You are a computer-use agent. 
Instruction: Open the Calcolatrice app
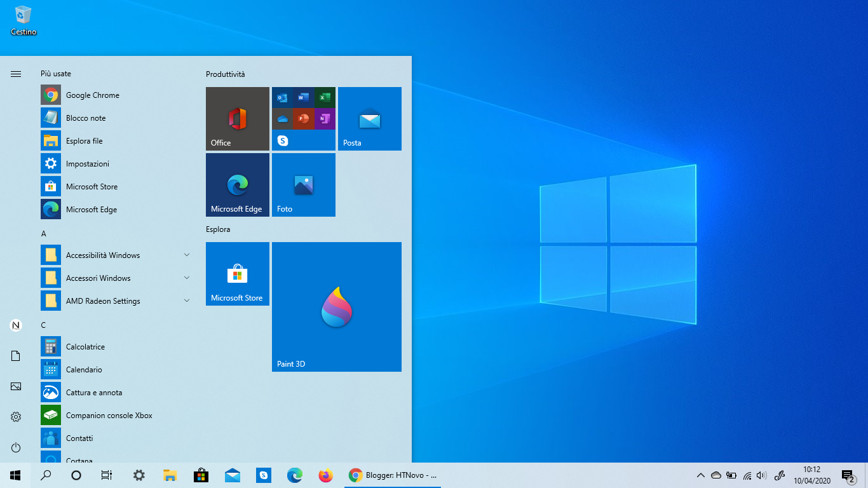pos(117,347)
